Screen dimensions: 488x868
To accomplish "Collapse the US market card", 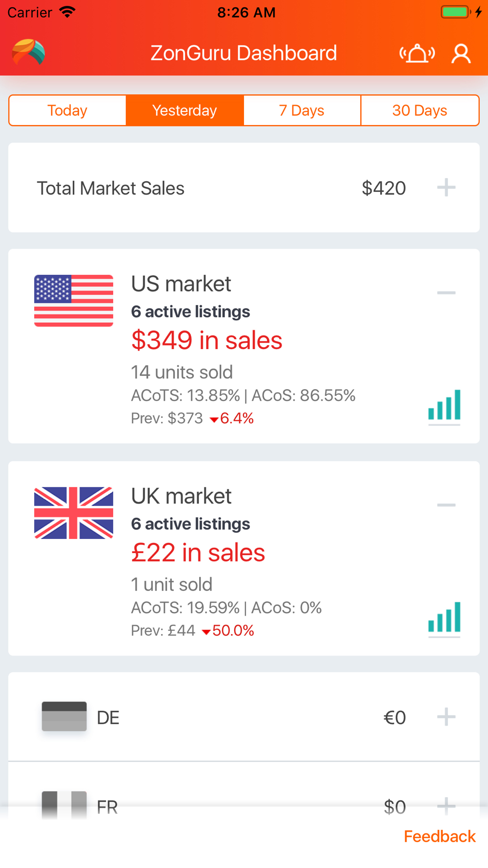I will click(446, 292).
